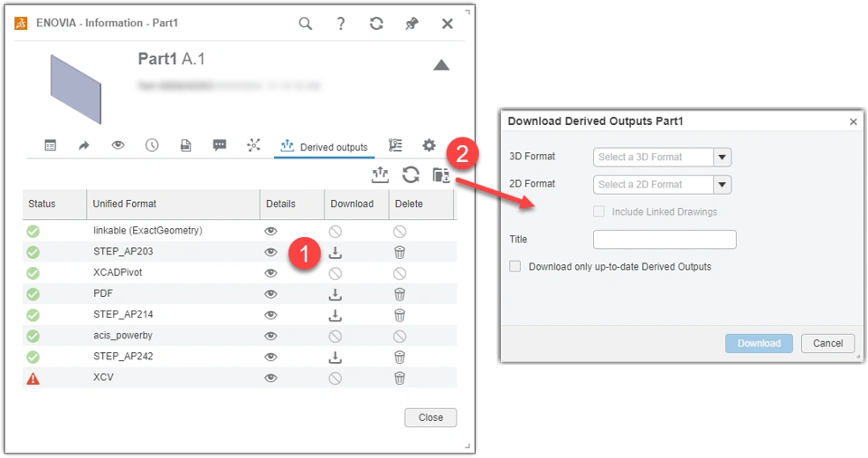Image resolution: width=868 pixels, height=458 pixels.
Task: Select the Part1 thumbnail preview
Action: [76, 89]
